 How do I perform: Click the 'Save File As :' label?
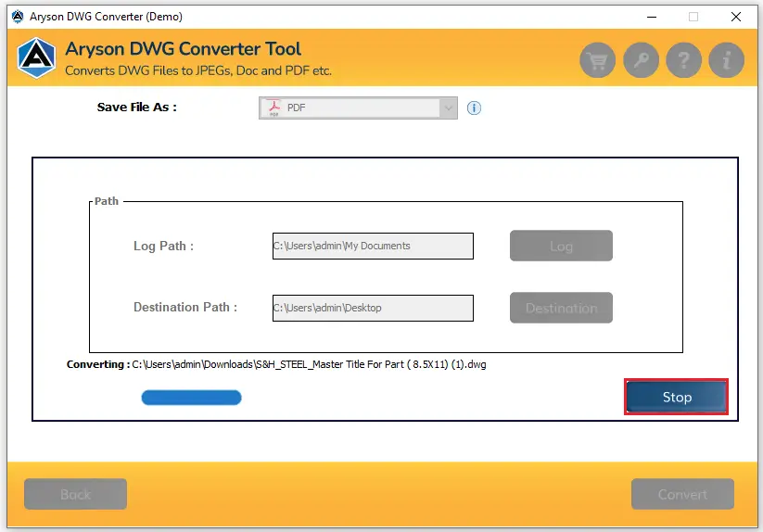[x=136, y=107]
